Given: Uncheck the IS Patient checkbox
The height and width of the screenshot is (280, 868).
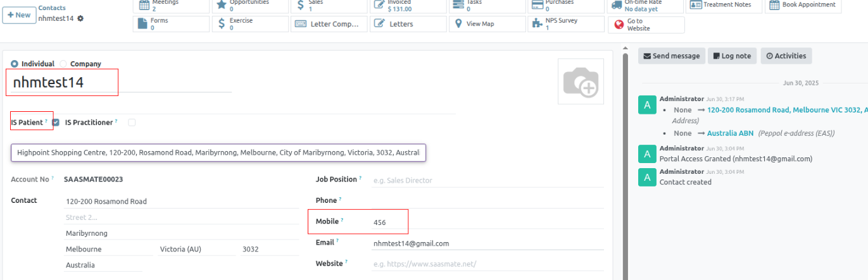Looking at the screenshot, I should click(56, 123).
